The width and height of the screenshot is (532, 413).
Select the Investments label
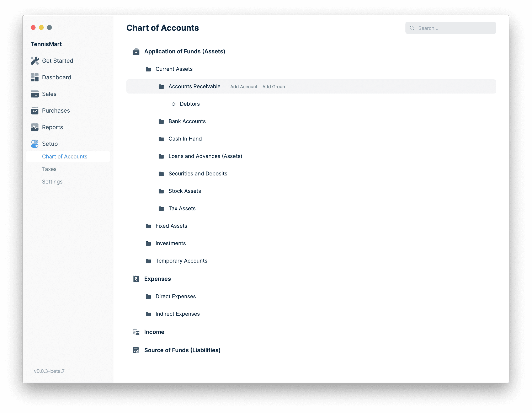(171, 243)
